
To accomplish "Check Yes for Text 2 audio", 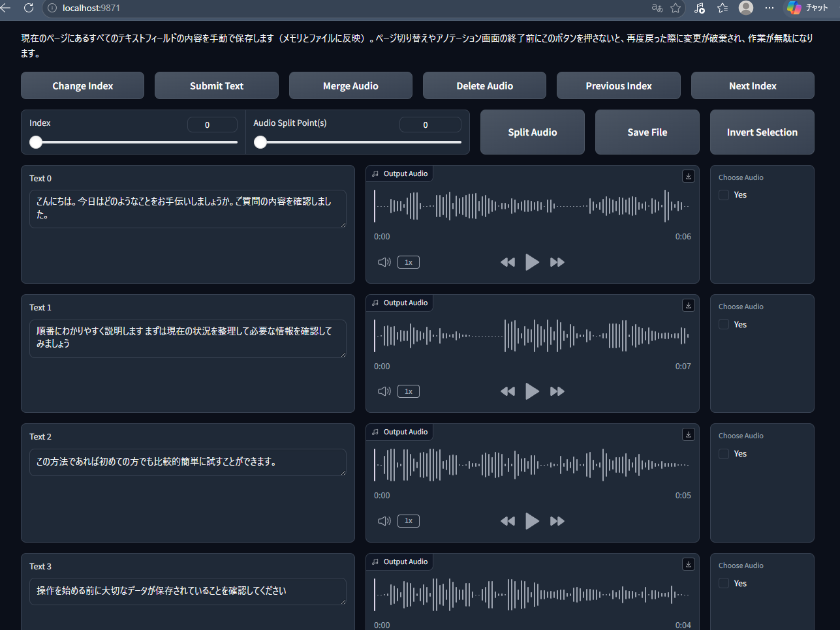I will [x=724, y=453].
